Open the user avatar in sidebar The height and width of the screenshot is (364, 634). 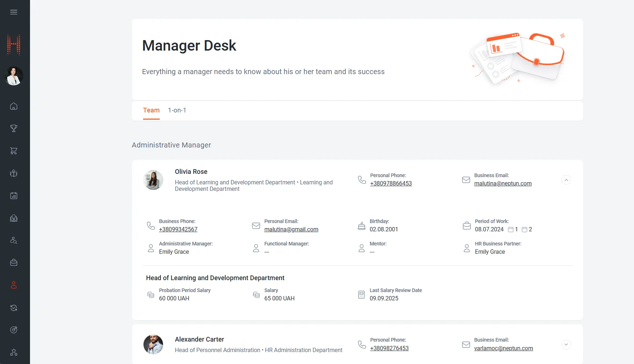14,76
